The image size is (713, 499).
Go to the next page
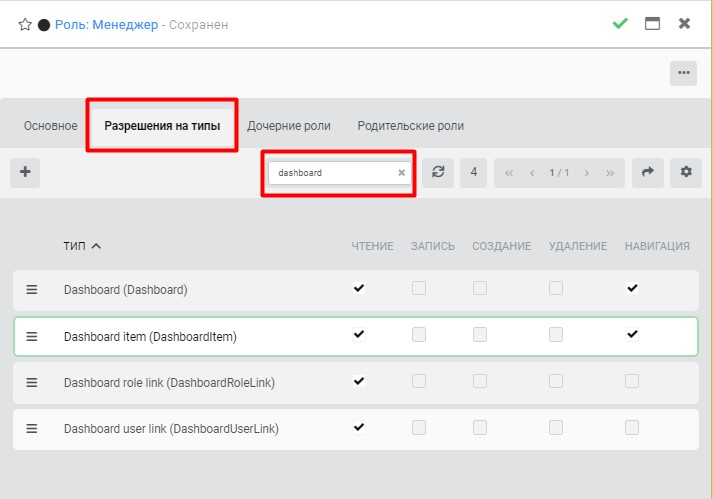pyautogui.click(x=587, y=173)
